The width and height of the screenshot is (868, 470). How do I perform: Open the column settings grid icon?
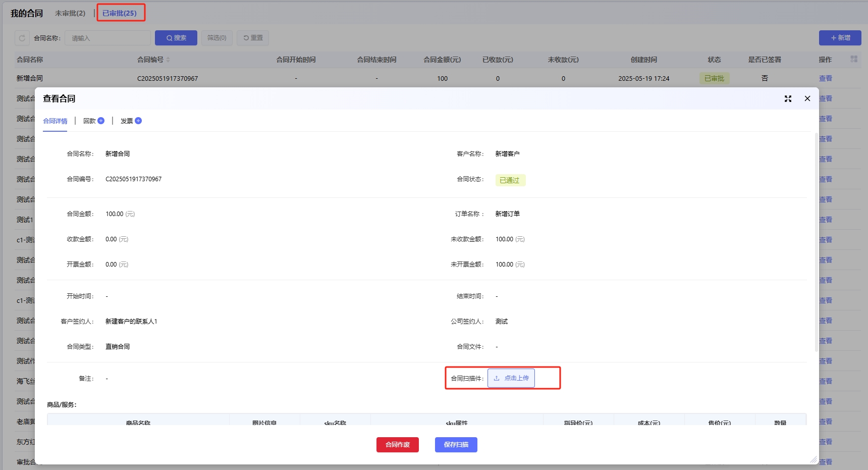point(854,59)
